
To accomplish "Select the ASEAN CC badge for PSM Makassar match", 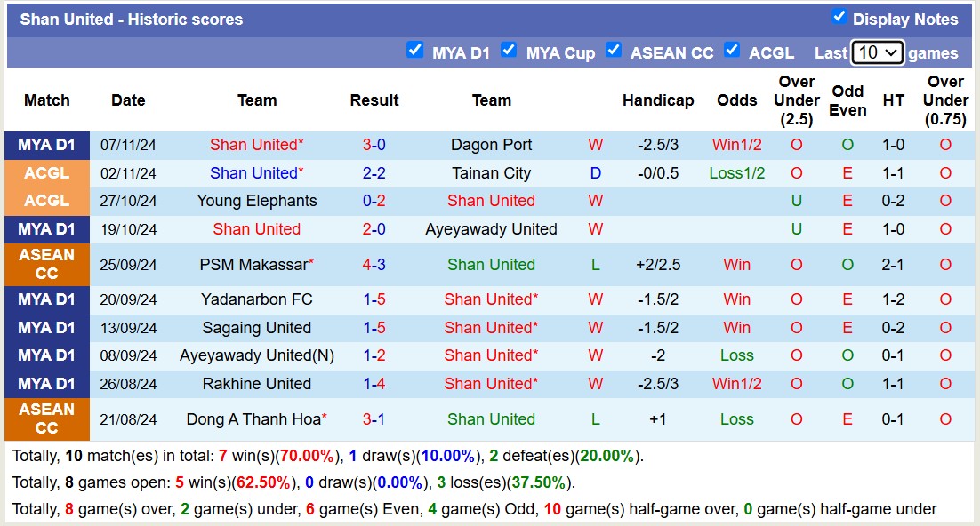I will coord(46,263).
